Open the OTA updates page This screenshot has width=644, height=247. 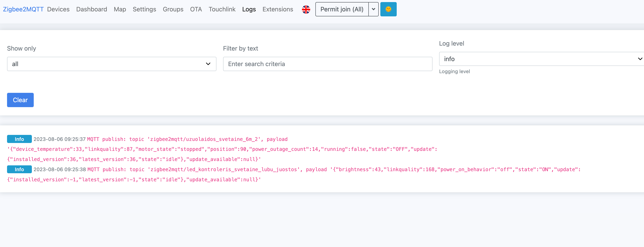tap(196, 9)
